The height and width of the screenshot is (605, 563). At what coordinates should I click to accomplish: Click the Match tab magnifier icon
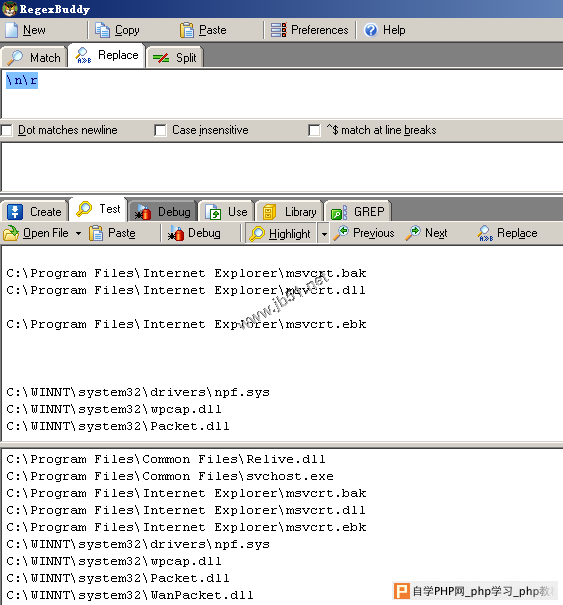(x=15, y=57)
